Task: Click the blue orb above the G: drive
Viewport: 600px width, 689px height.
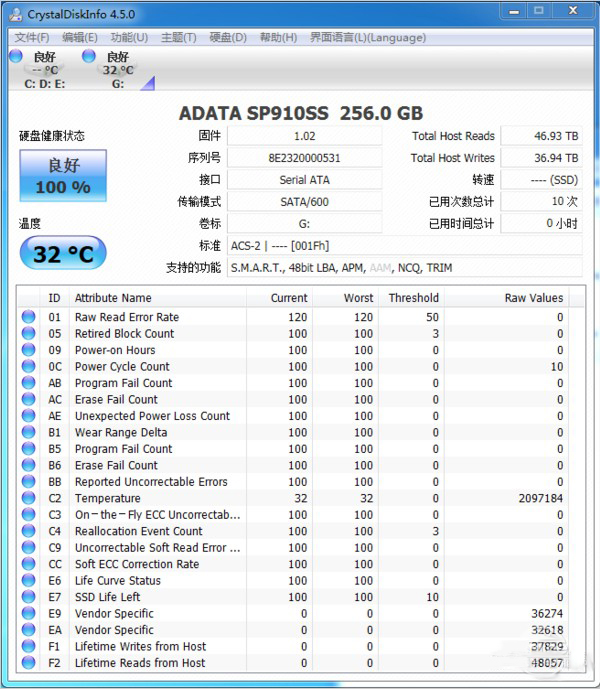Action: (89, 56)
